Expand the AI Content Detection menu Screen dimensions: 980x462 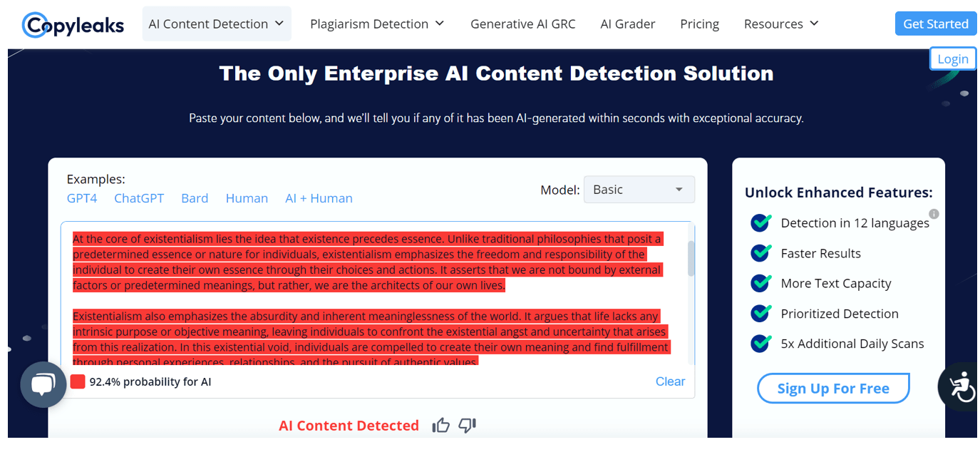[x=217, y=24]
